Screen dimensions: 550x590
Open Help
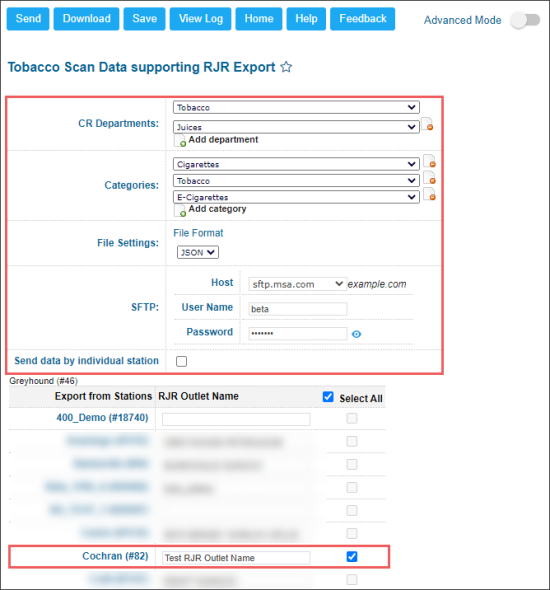pos(306,19)
